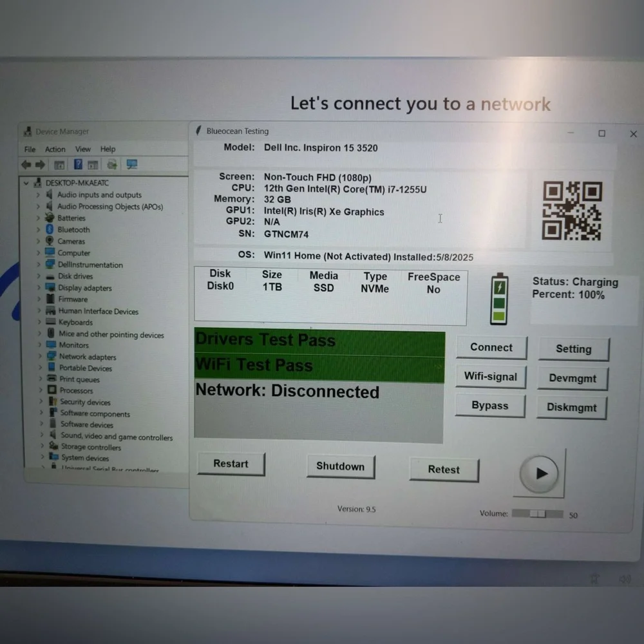Toggle the console tree icon in Device Manager toolbar
Image resolution: width=644 pixels, height=644 pixels.
[59, 165]
